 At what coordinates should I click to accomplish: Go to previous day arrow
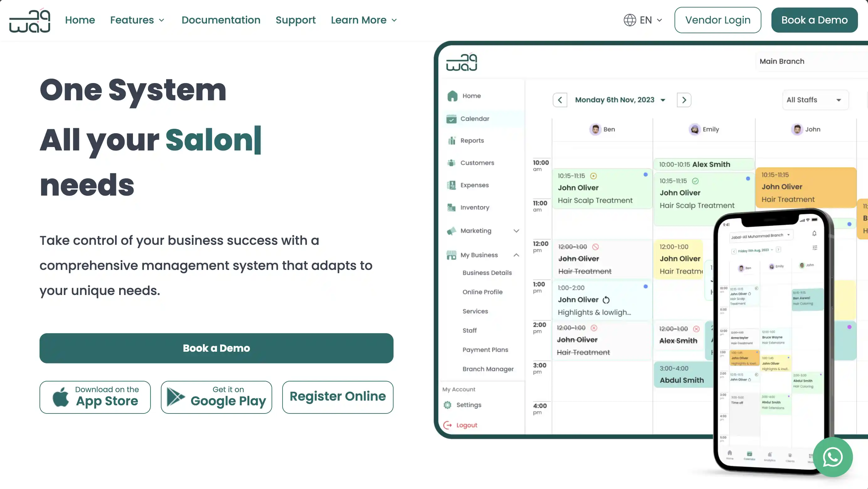[560, 100]
